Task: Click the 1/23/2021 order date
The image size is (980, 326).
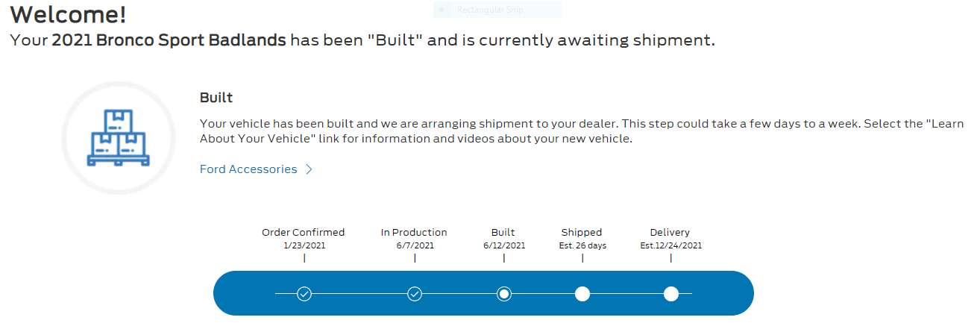Action: (304, 245)
